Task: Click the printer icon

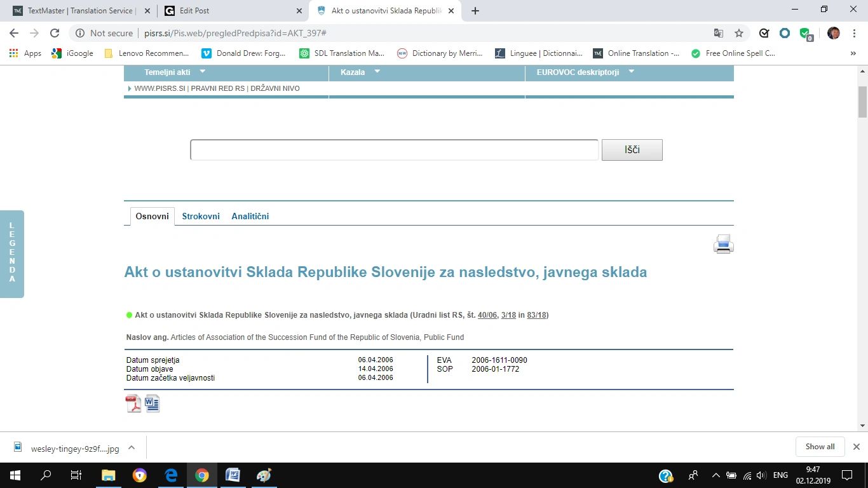Action: [x=723, y=244]
